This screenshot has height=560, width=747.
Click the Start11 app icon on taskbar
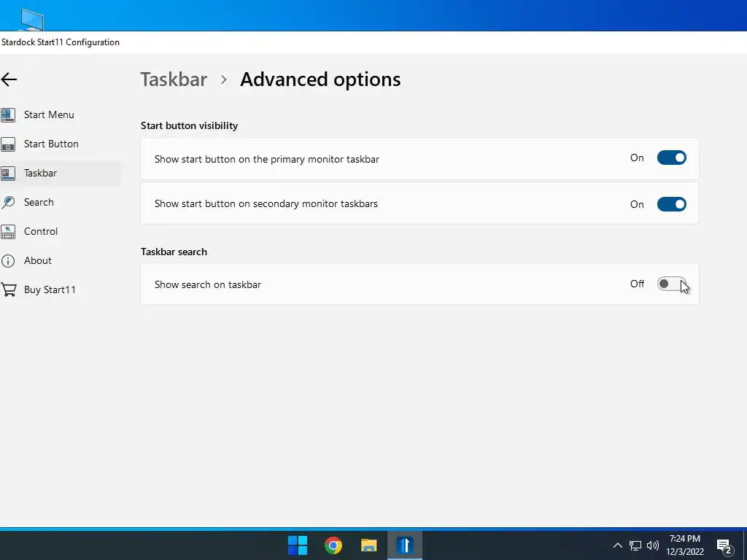pyautogui.click(x=404, y=545)
